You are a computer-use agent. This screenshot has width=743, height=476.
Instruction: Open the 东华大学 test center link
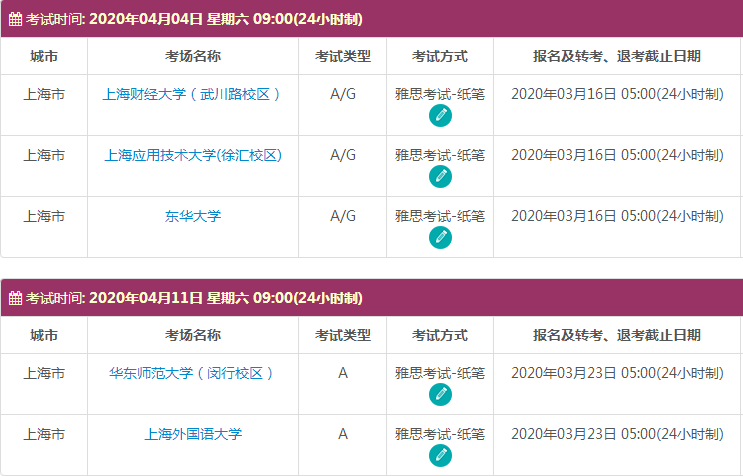coord(193,216)
